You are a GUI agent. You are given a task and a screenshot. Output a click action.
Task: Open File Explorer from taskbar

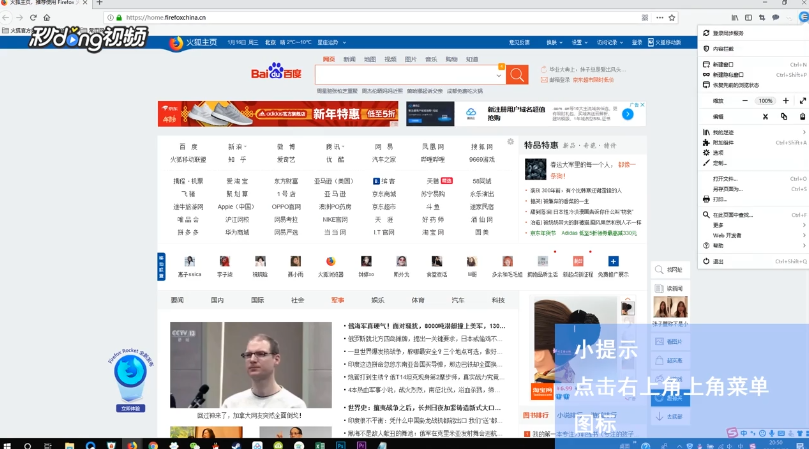click(x=69, y=445)
